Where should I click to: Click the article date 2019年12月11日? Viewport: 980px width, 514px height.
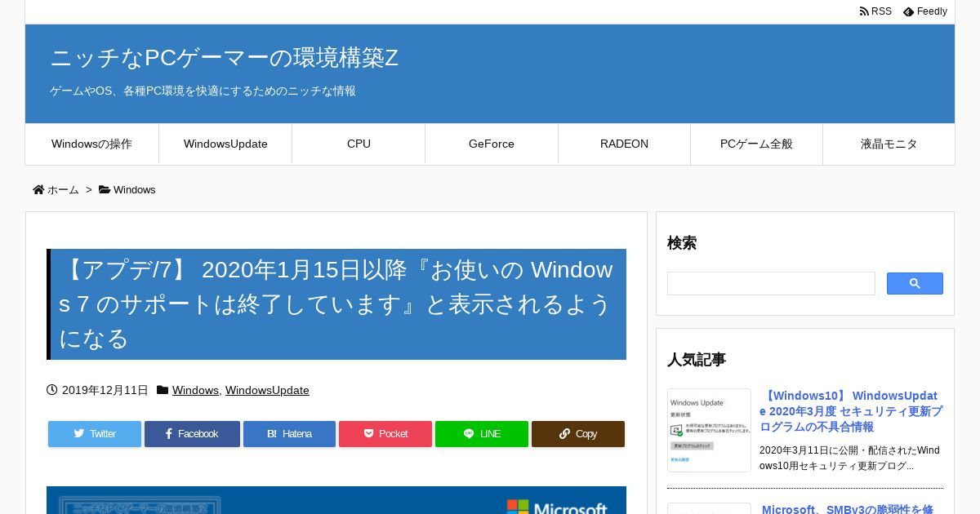105,390
